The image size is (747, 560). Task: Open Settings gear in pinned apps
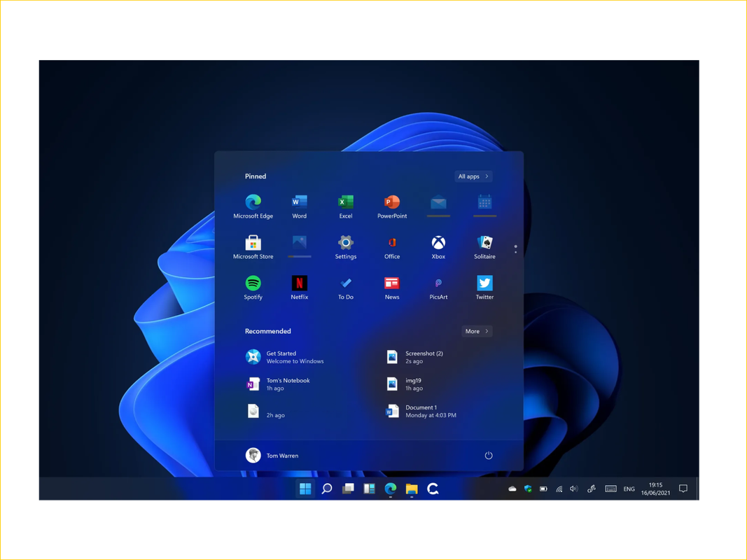345,246
